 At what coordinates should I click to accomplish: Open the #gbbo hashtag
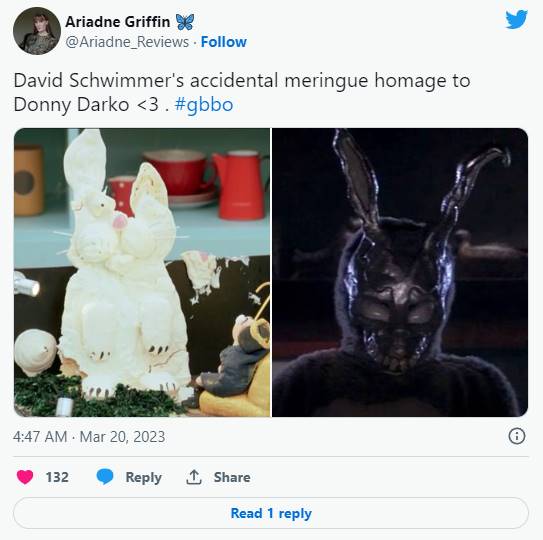coord(204,105)
